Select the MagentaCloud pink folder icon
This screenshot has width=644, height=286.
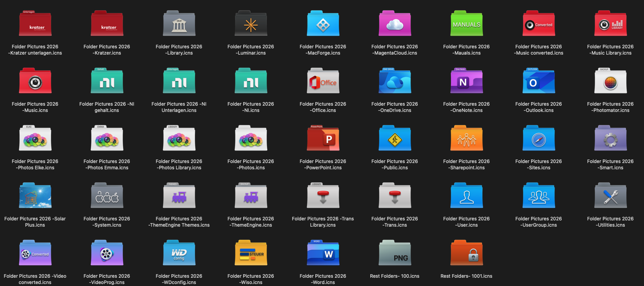(x=395, y=24)
